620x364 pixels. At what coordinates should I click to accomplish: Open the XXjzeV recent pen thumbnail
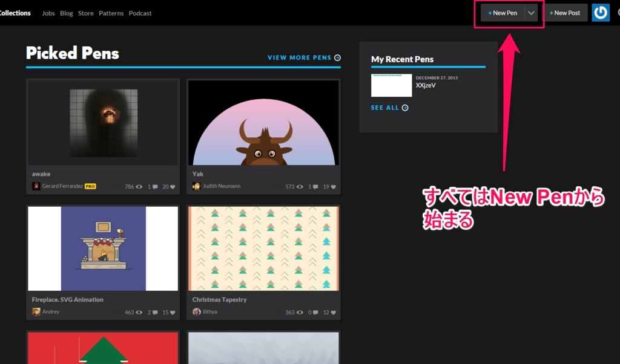pyautogui.click(x=392, y=85)
